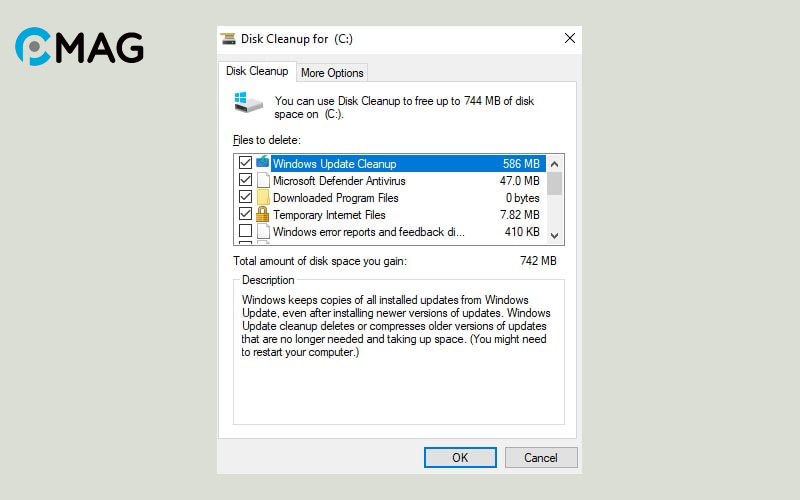Click the Downloaded Program Files folder icon

263,198
